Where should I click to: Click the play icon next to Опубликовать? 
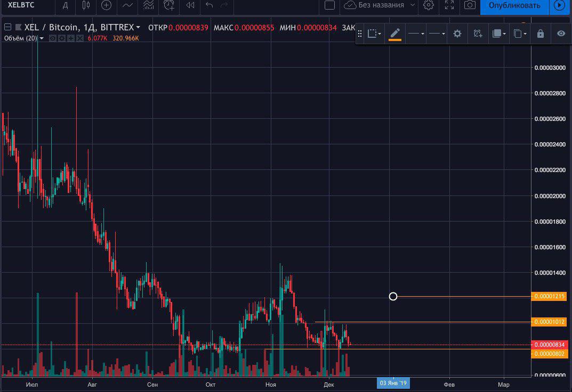pyautogui.click(x=559, y=6)
